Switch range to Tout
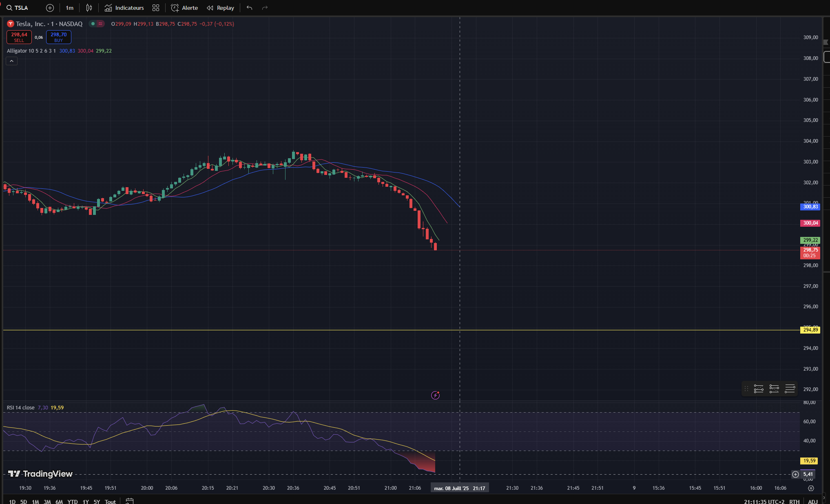This screenshot has height=504, width=830. (x=110, y=502)
